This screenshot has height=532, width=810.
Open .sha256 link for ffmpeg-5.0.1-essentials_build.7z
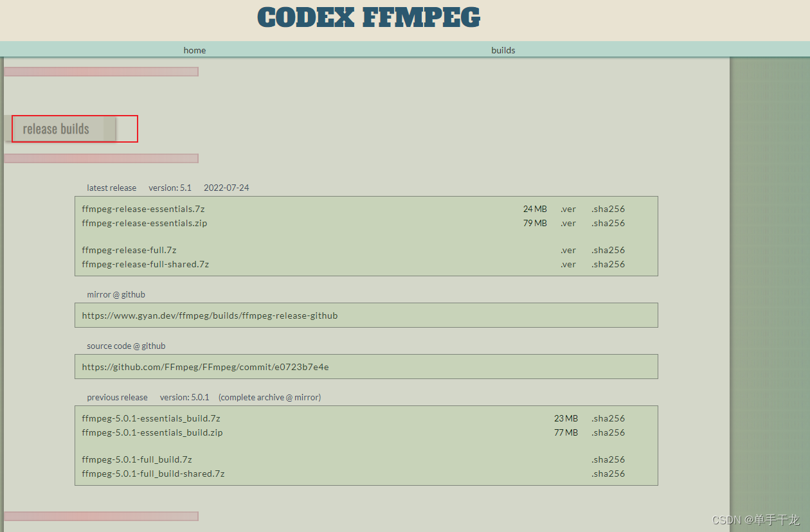pyautogui.click(x=608, y=418)
